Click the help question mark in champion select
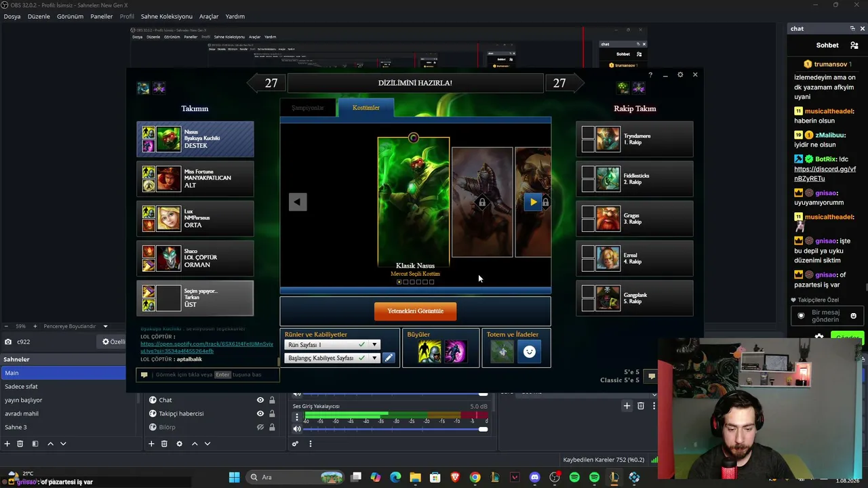The image size is (868, 488). [x=650, y=75]
